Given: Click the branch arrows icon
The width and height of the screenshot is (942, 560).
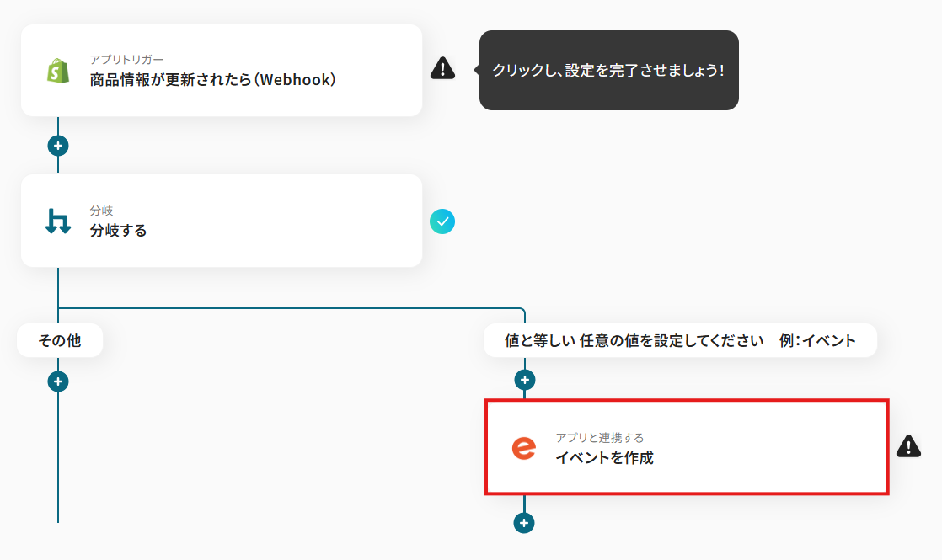Looking at the screenshot, I should [58, 221].
